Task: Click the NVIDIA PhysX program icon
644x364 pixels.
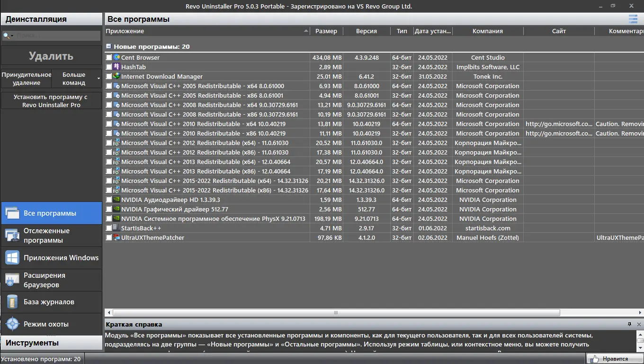Action: [116, 218]
